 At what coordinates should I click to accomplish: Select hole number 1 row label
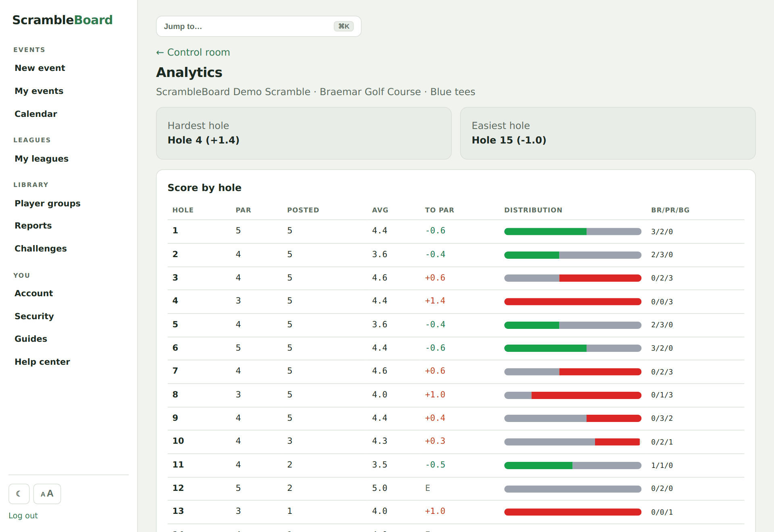[175, 231]
